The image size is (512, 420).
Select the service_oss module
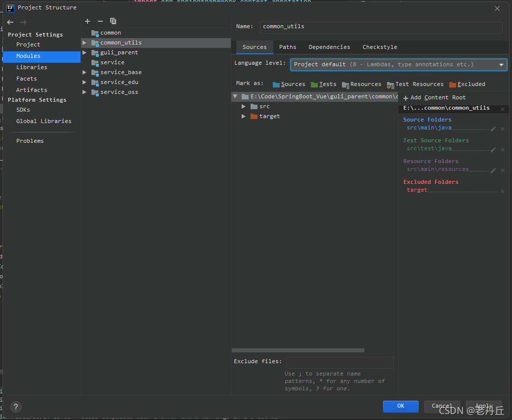pos(156,92)
